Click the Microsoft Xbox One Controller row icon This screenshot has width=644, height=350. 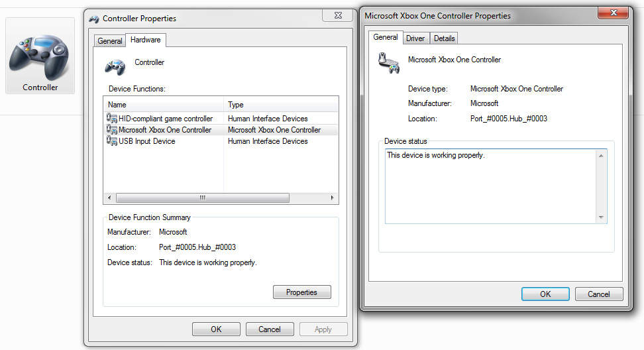coord(111,130)
